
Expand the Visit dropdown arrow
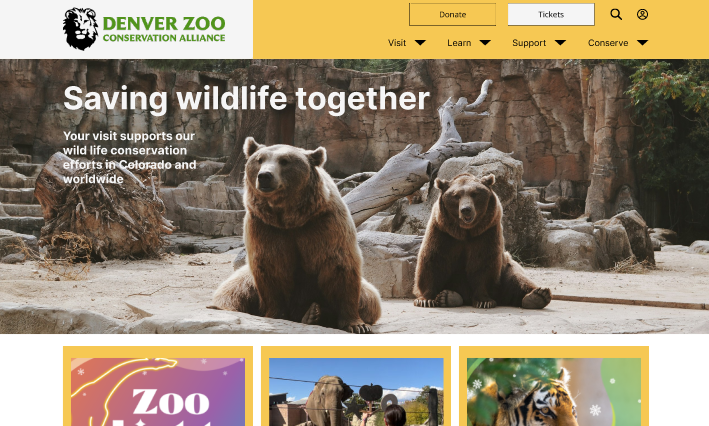coord(420,43)
